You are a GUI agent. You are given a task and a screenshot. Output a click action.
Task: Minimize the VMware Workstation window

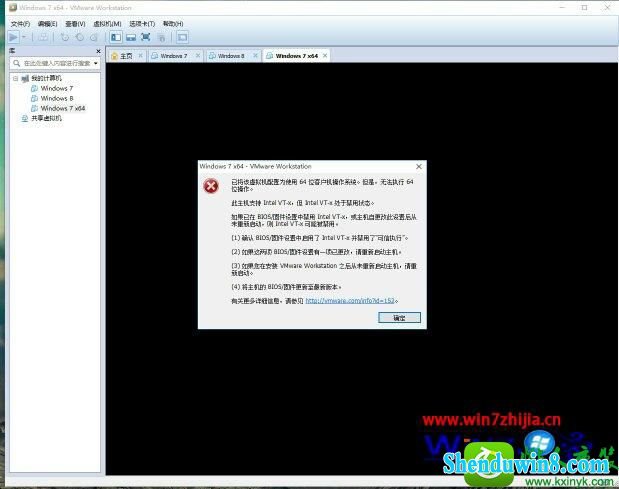(x=562, y=7)
